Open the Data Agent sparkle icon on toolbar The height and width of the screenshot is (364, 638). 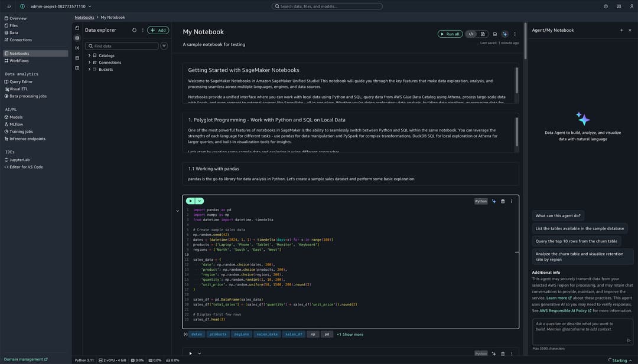(505, 34)
